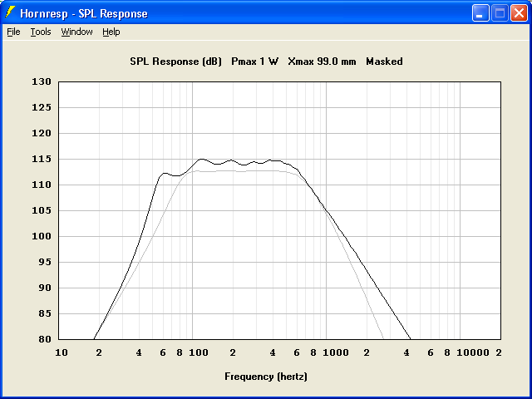532x399 pixels.
Task: Open the Tools menu
Action: [x=41, y=32]
